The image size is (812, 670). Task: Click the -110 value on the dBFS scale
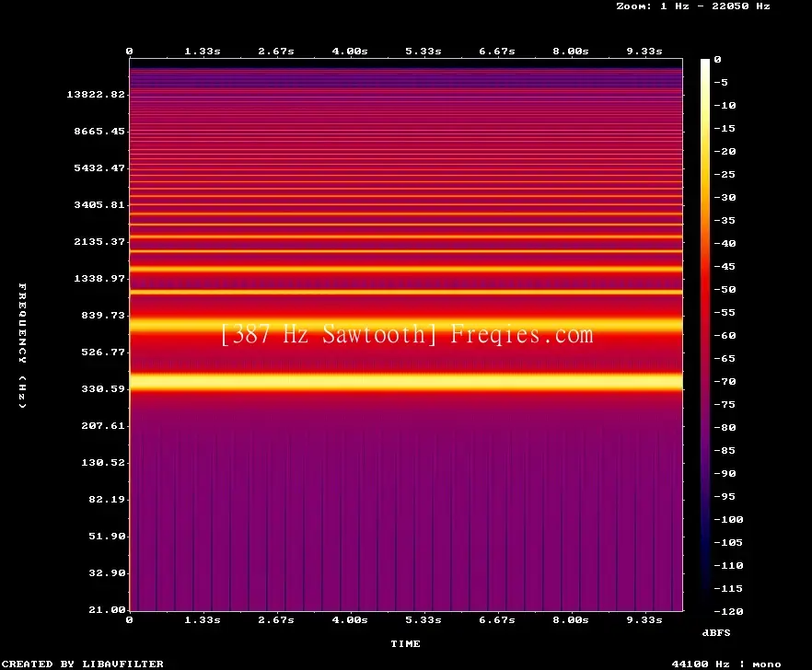[x=728, y=565]
